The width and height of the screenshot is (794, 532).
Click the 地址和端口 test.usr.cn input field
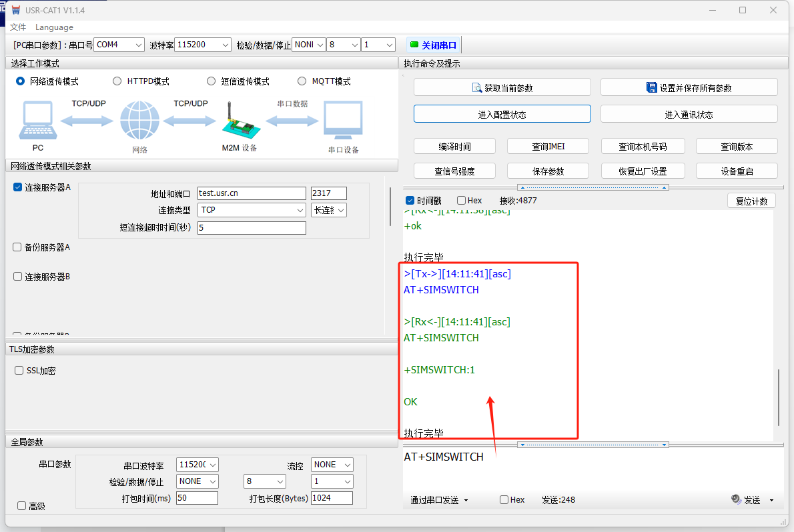(251, 193)
